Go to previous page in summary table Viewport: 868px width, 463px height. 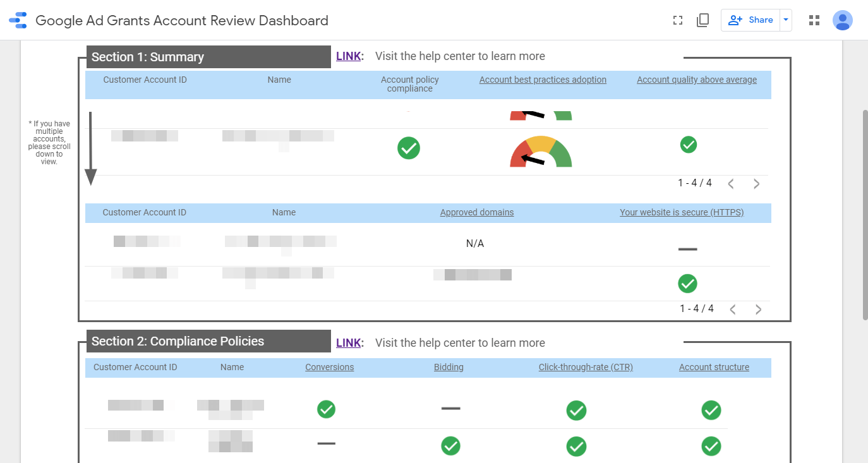click(x=731, y=184)
